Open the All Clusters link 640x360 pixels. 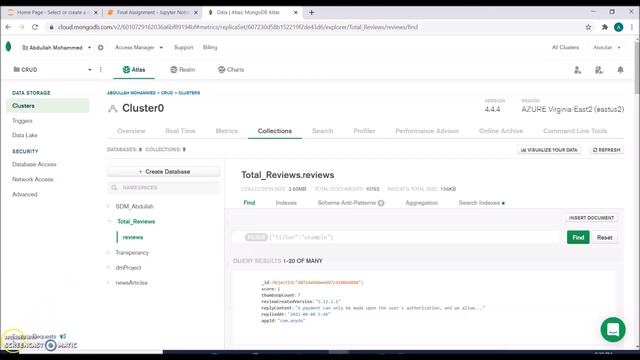coord(565,47)
